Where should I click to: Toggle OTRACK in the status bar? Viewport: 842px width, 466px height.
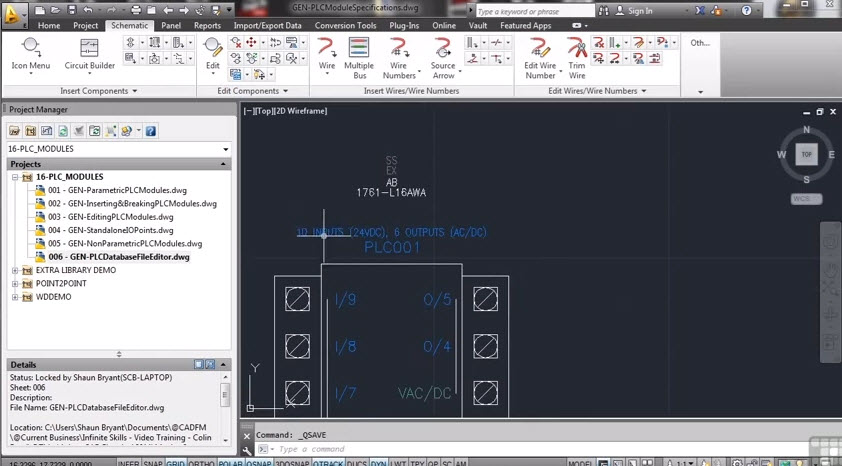(x=328, y=463)
